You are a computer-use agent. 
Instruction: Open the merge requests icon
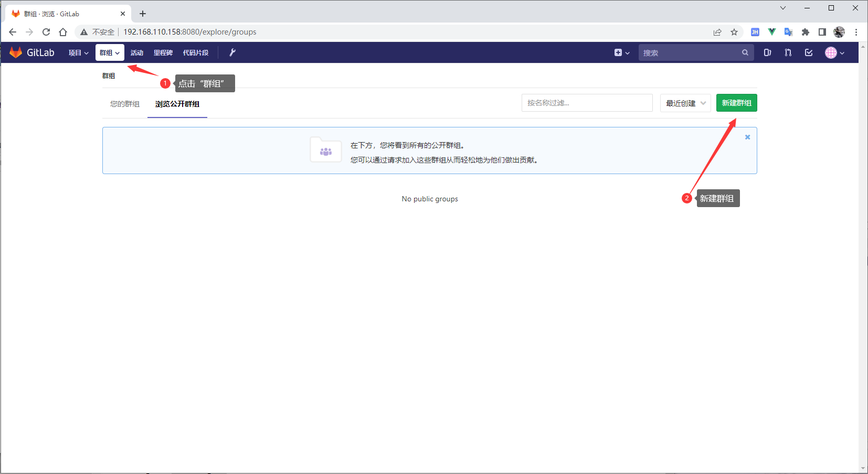[788, 52]
